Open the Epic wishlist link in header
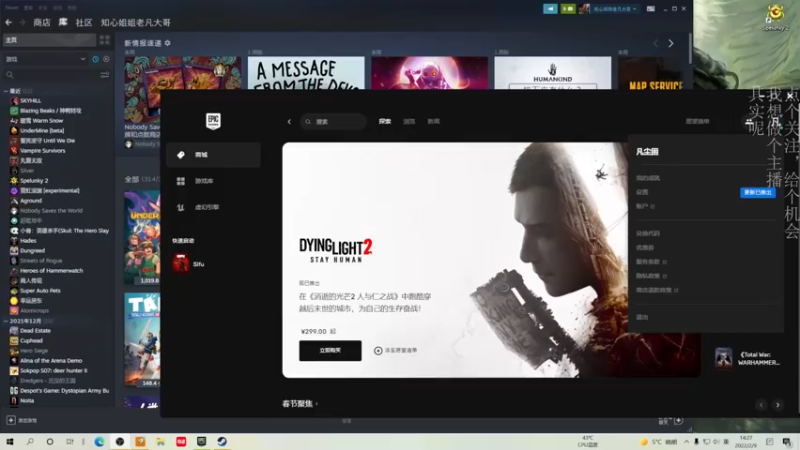The height and width of the screenshot is (450, 800). point(697,121)
